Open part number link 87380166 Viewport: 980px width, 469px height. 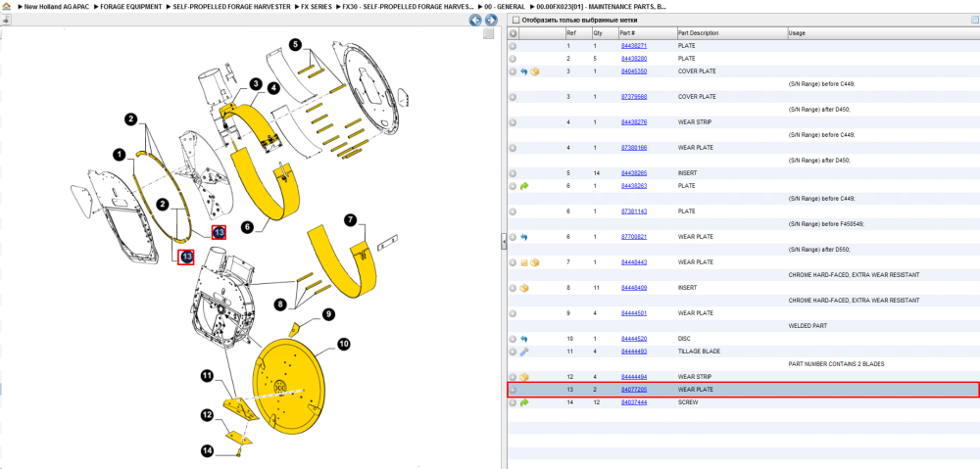(634, 148)
